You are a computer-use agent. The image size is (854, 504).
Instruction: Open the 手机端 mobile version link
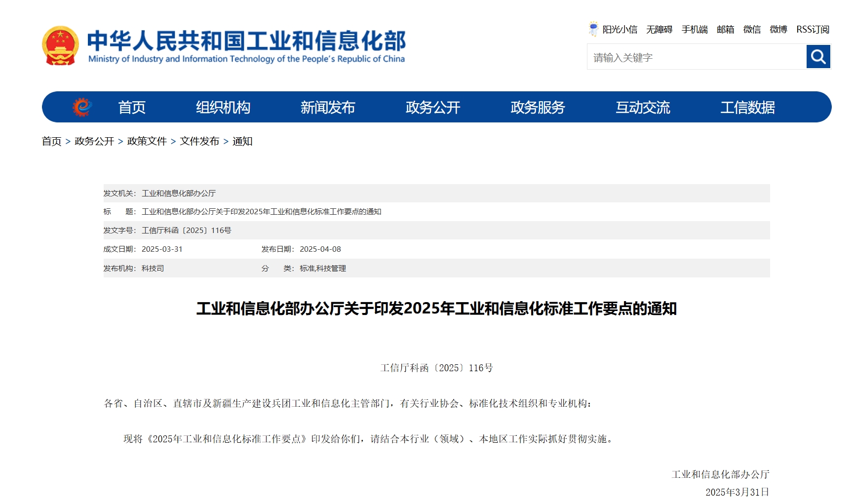point(695,30)
